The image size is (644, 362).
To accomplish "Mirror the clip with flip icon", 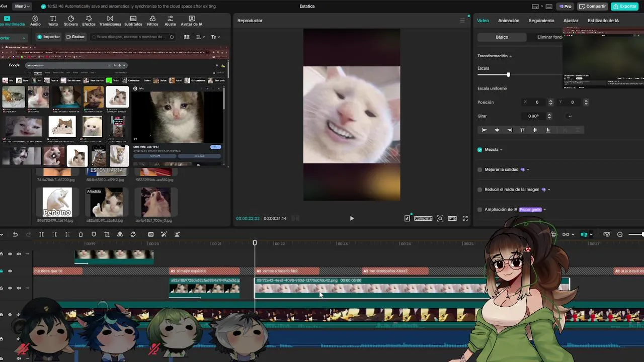I will [120, 234].
